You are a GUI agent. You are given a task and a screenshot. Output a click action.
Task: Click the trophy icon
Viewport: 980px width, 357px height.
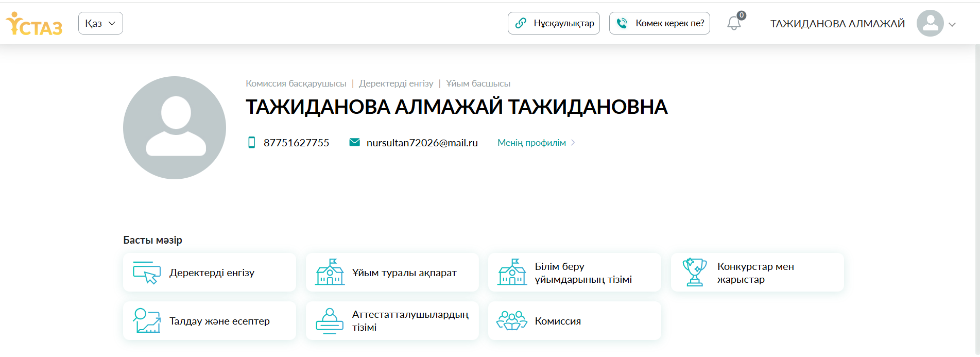[695, 272]
